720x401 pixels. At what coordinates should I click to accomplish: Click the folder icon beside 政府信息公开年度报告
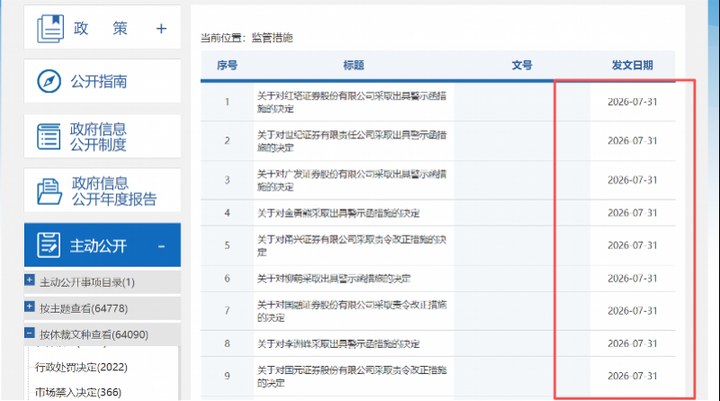click(49, 191)
